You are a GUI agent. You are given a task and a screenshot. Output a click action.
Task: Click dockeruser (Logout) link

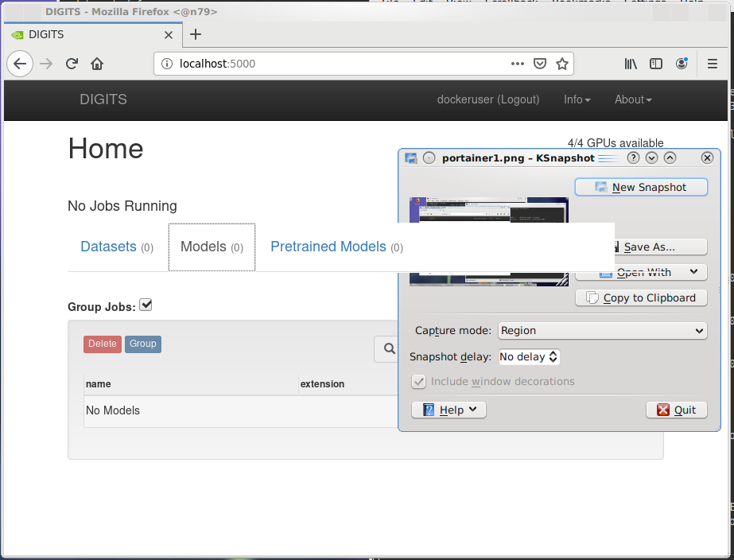click(x=488, y=99)
